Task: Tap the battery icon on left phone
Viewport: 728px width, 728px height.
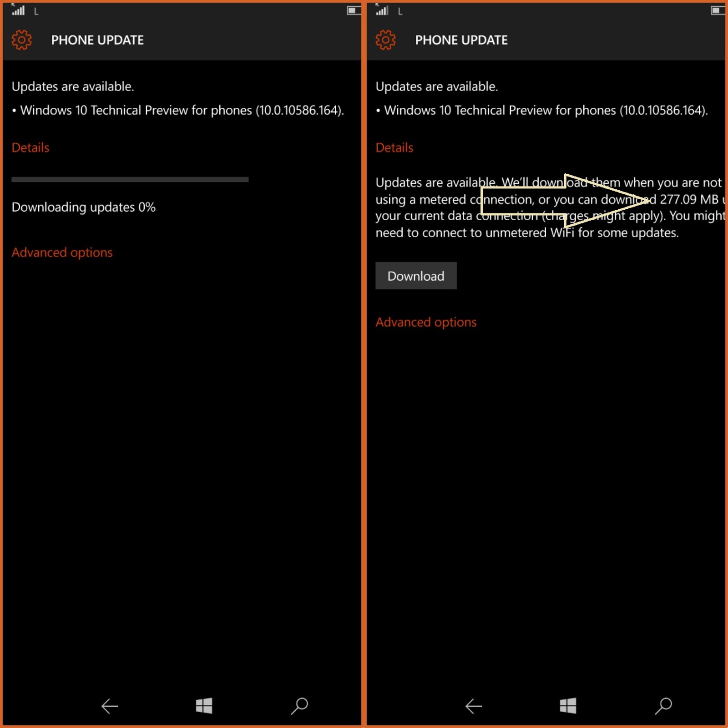Action: [x=354, y=10]
